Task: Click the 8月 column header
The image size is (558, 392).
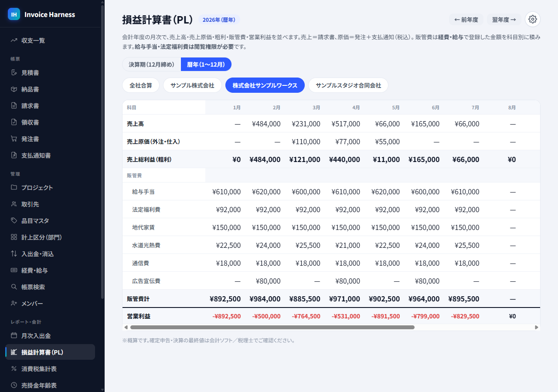Action: (512, 108)
